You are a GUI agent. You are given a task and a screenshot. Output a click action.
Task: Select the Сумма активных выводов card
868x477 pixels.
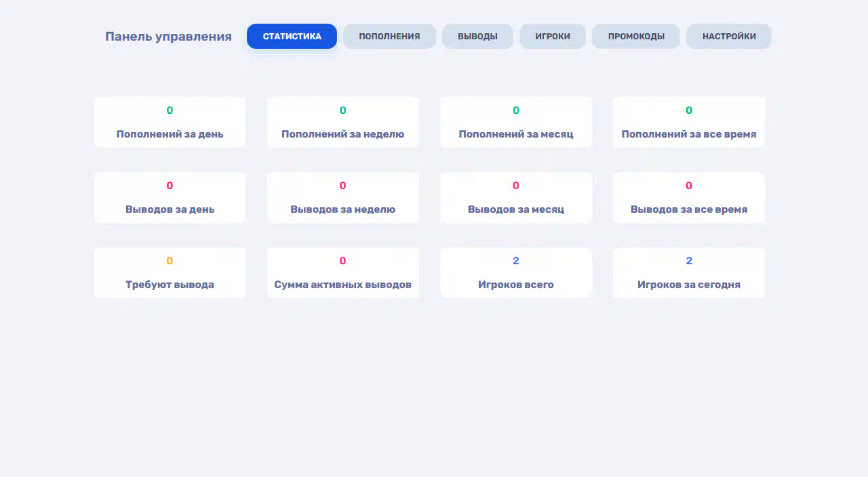click(x=342, y=273)
